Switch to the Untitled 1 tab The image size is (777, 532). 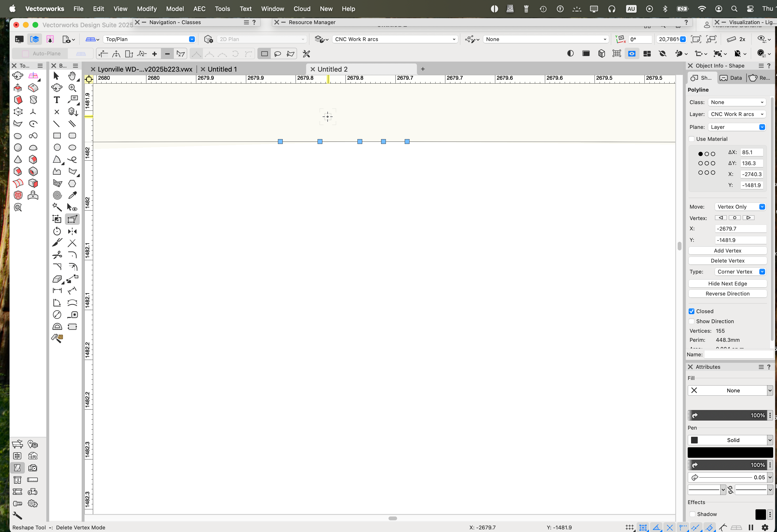[x=222, y=69]
